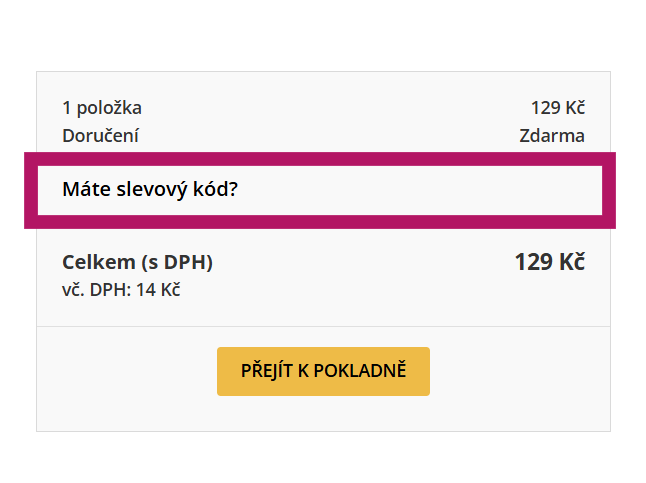Select the Zdarma delivery value

[x=551, y=136]
